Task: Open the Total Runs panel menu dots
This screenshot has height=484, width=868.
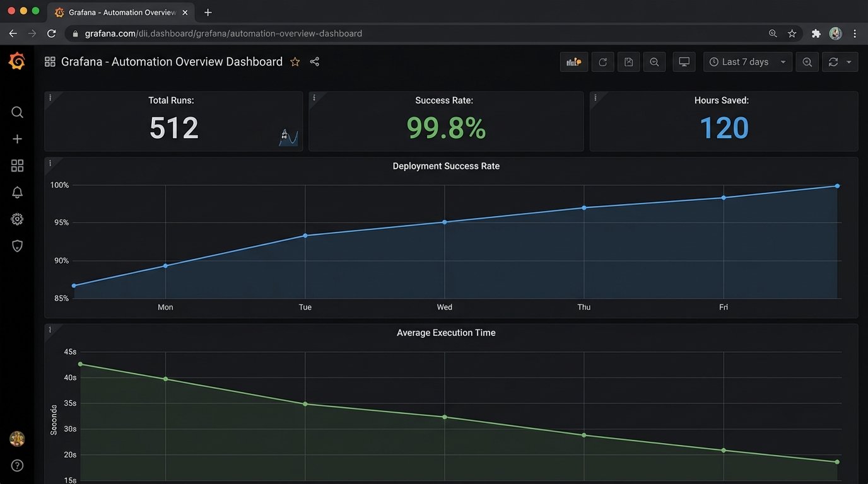Action: pos(50,98)
